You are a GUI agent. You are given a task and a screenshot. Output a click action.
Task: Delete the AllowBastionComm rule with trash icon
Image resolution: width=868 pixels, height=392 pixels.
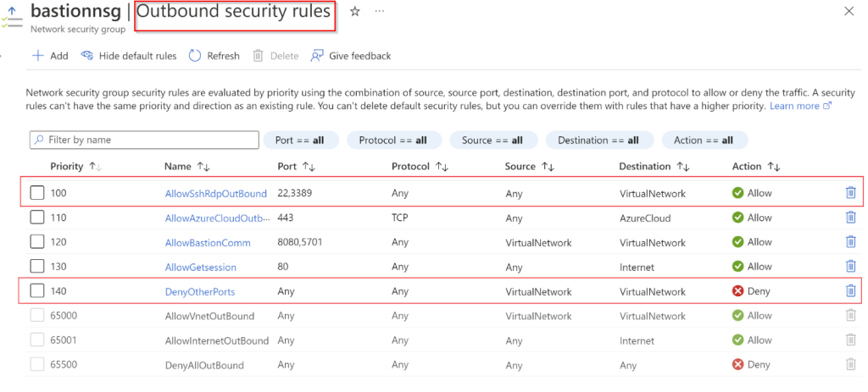850,242
